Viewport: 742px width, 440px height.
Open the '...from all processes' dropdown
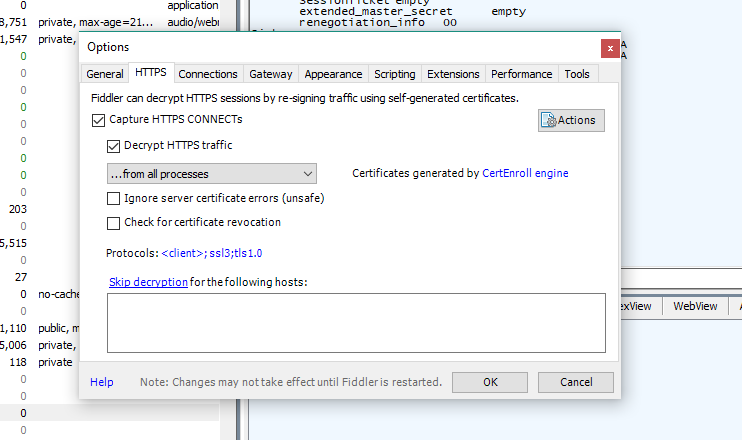[x=212, y=174]
